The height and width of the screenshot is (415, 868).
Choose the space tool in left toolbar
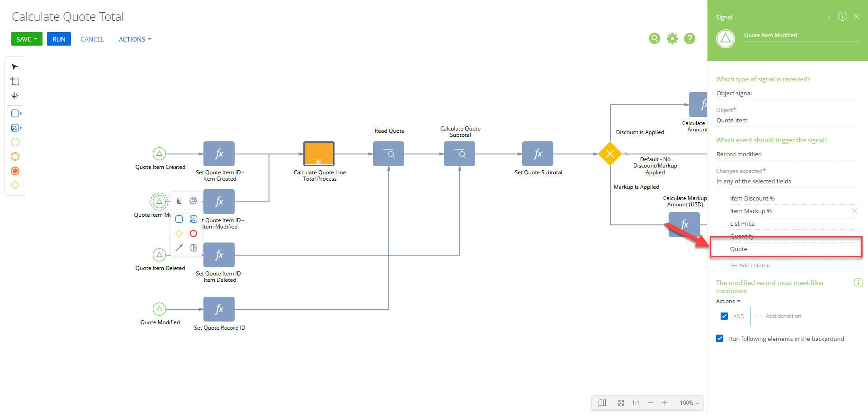(x=15, y=96)
